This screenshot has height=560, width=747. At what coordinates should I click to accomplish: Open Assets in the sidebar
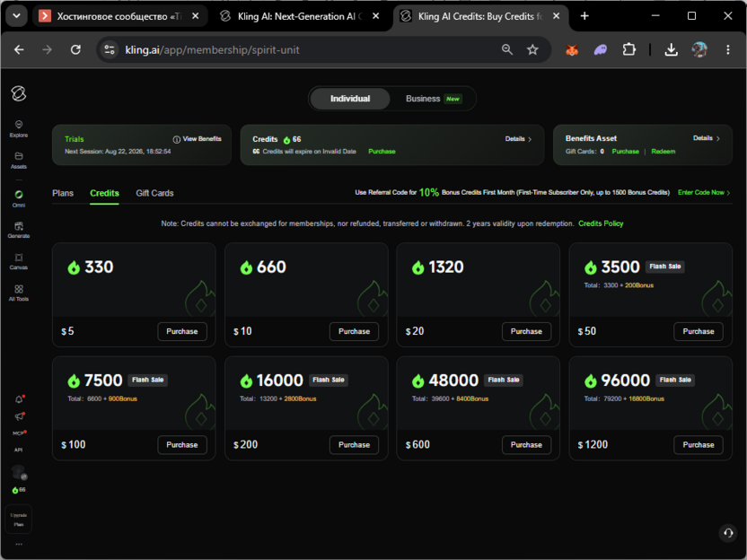click(19, 161)
